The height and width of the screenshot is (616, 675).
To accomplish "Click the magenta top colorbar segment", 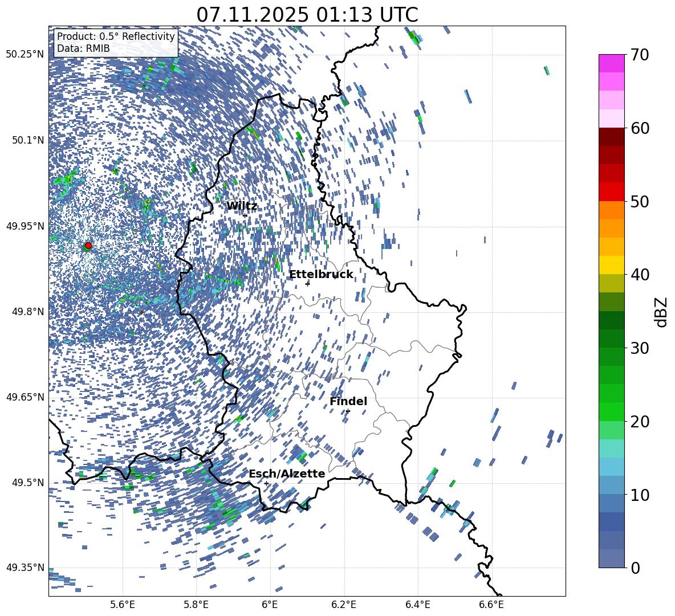I will (x=612, y=64).
